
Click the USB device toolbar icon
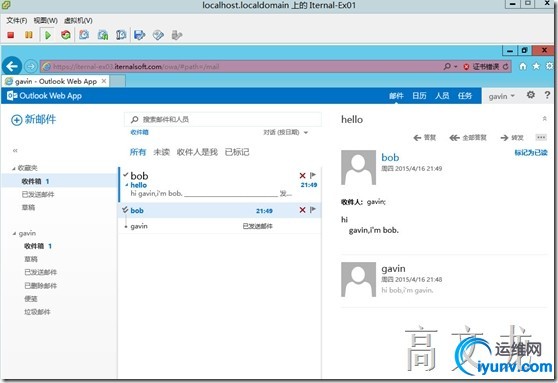coord(177,35)
